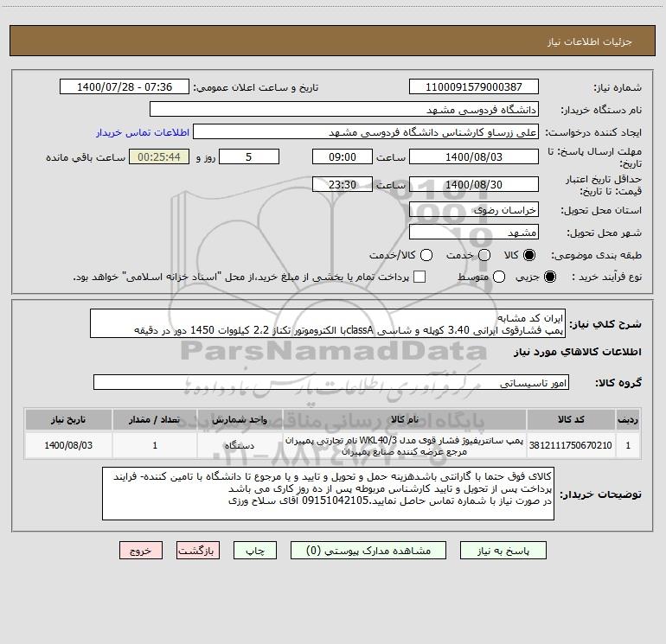Click the پاسخ به نیاز button
Viewport: 666px width, 644px height.
(503, 550)
